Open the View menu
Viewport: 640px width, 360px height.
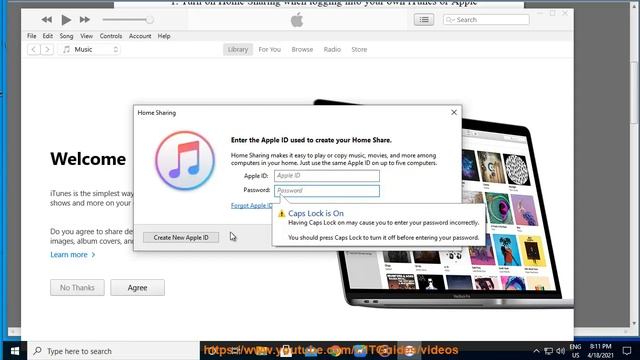pyautogui.click(x=86, y=36)
